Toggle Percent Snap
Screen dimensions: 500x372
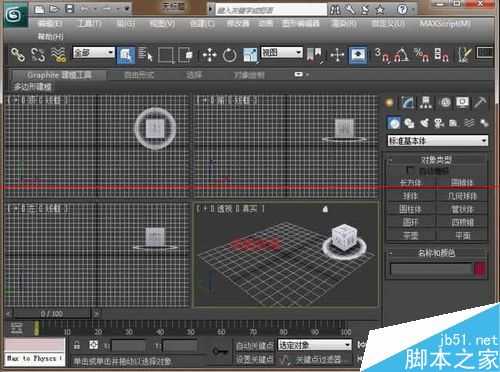421,55
